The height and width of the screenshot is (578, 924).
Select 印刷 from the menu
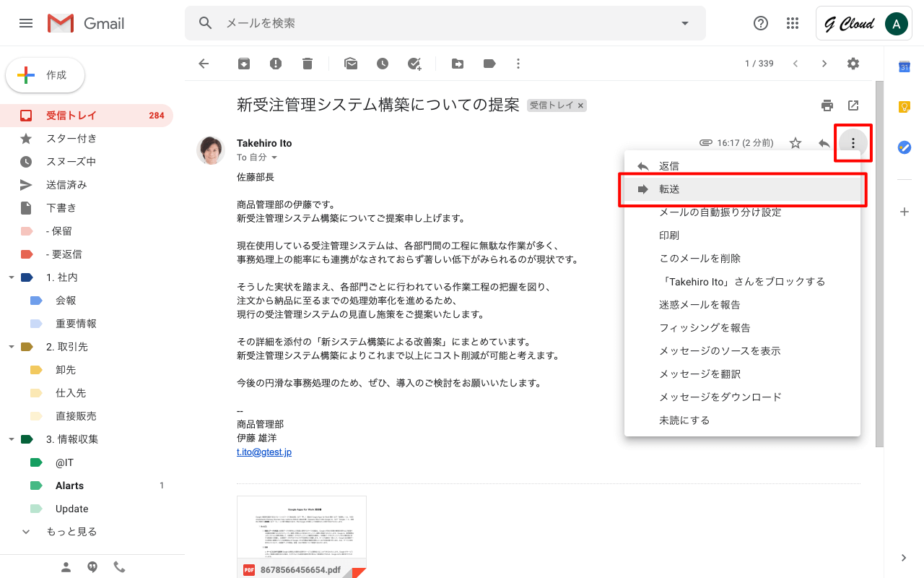coord(742,236)
